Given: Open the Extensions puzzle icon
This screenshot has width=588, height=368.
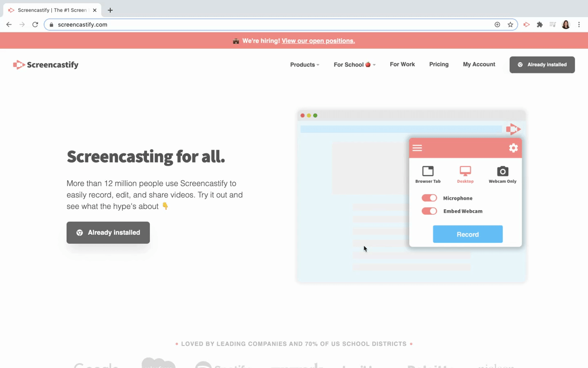Looking at the screenshot, I should [540, 25].
